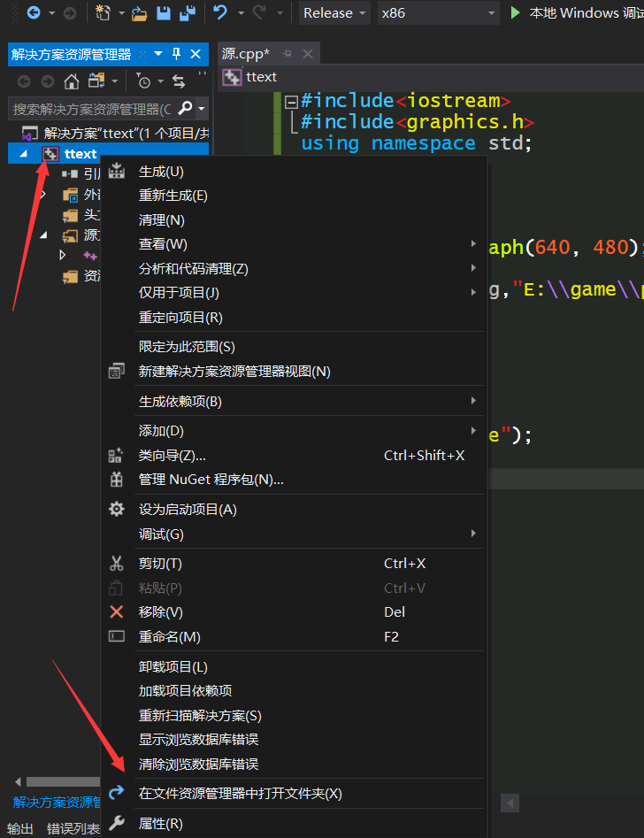Open the 查看(W) submenu

click(x=294, y=244)
